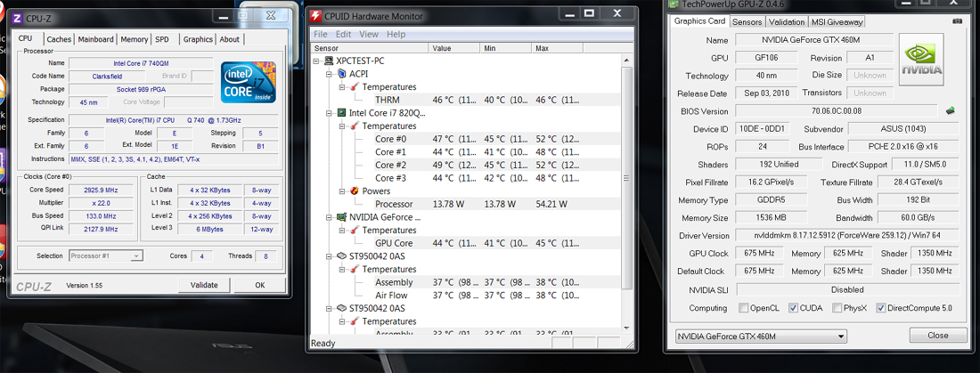980x373 pixels.
Task: Click the XPCTEST-PC computer icon
Action: click(328, 61)
